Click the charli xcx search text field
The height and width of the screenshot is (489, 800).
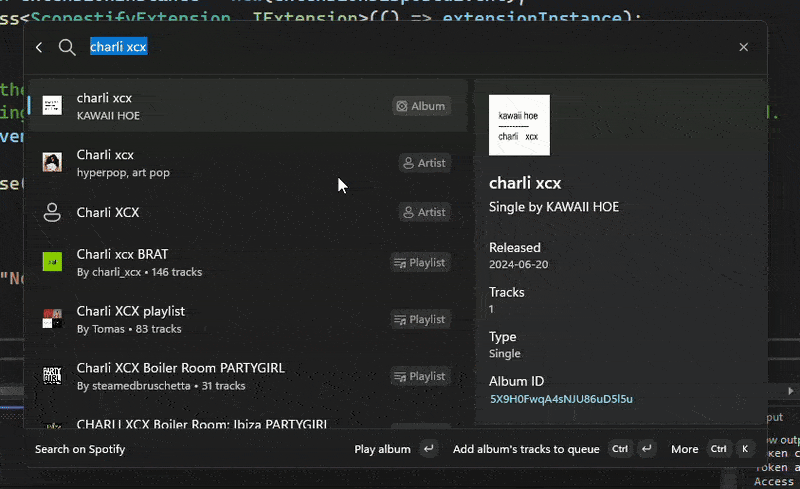click(400, 47)
